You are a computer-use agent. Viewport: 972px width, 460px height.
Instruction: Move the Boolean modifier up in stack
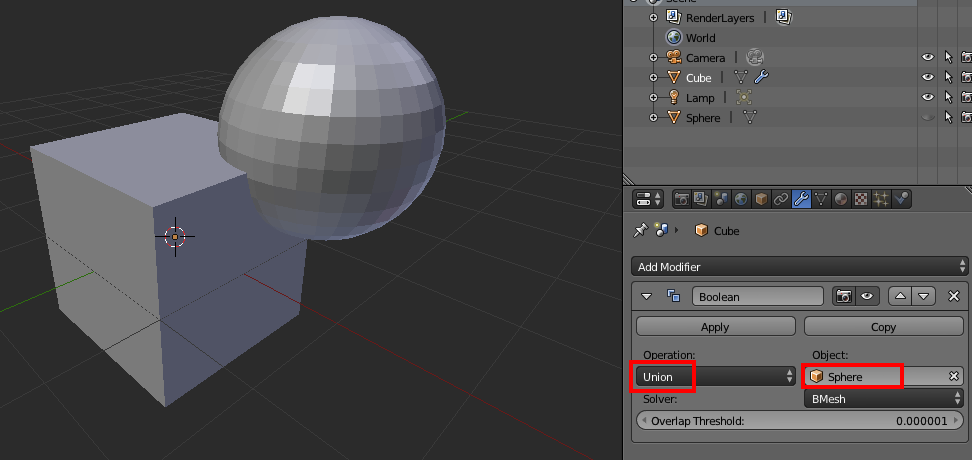(900, 296)
